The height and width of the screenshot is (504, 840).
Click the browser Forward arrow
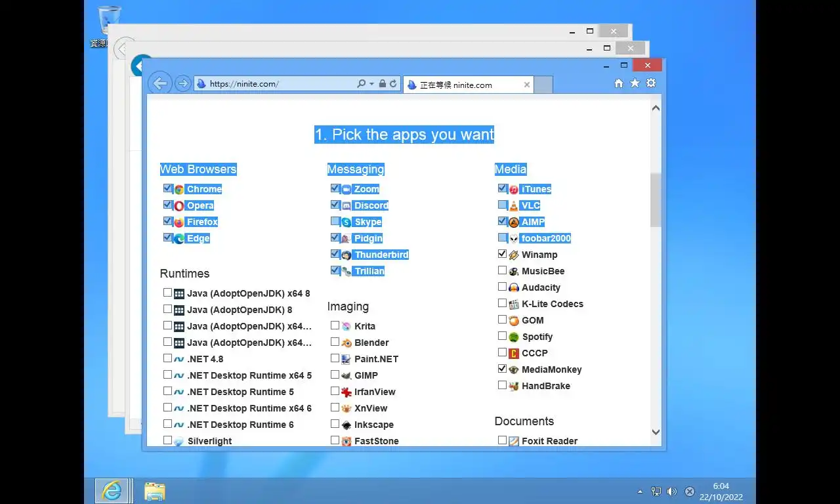(x=183, y=83)
